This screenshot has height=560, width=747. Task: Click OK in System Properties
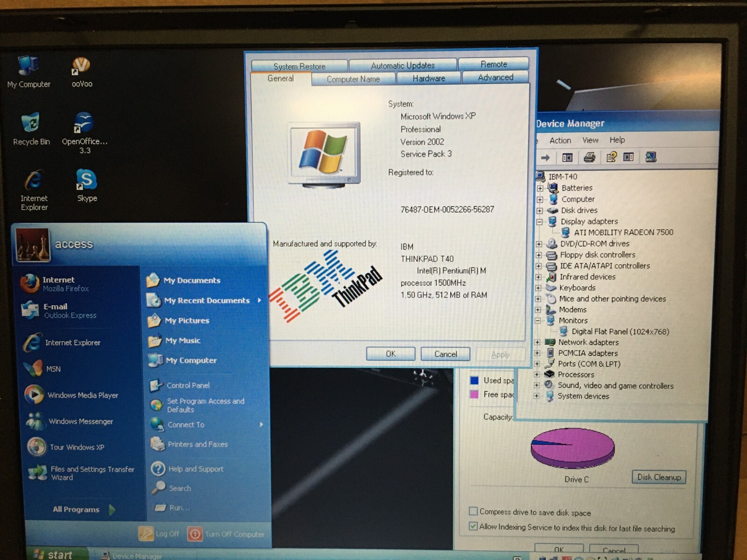click(x=391, y=354)
